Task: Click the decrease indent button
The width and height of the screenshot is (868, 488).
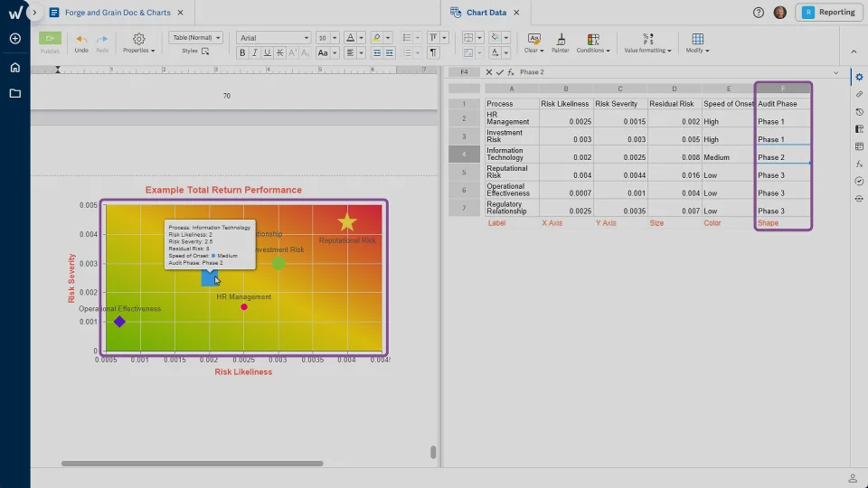Action: (377, 52)
